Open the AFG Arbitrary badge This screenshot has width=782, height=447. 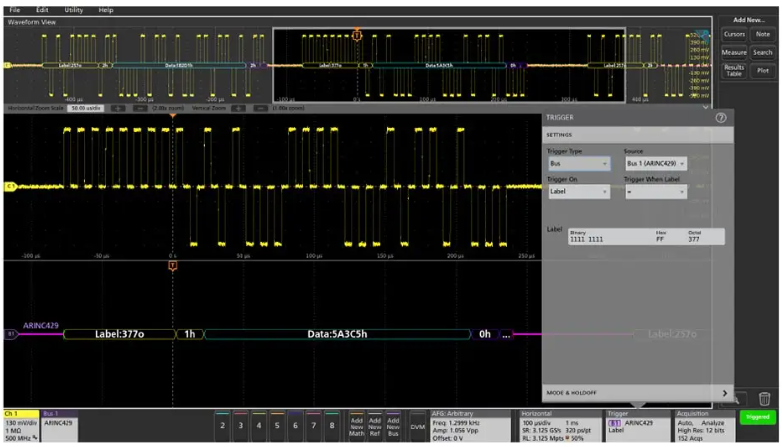(471, 426)
